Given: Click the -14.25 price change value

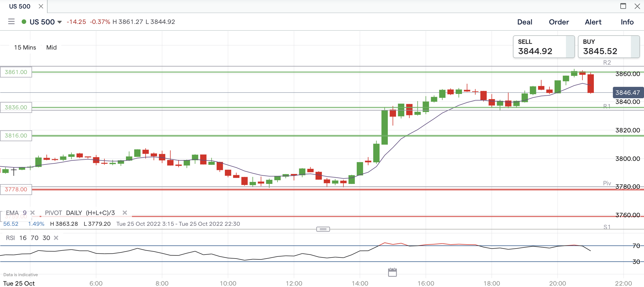Looking at the screenshot, I should [76, 22].
